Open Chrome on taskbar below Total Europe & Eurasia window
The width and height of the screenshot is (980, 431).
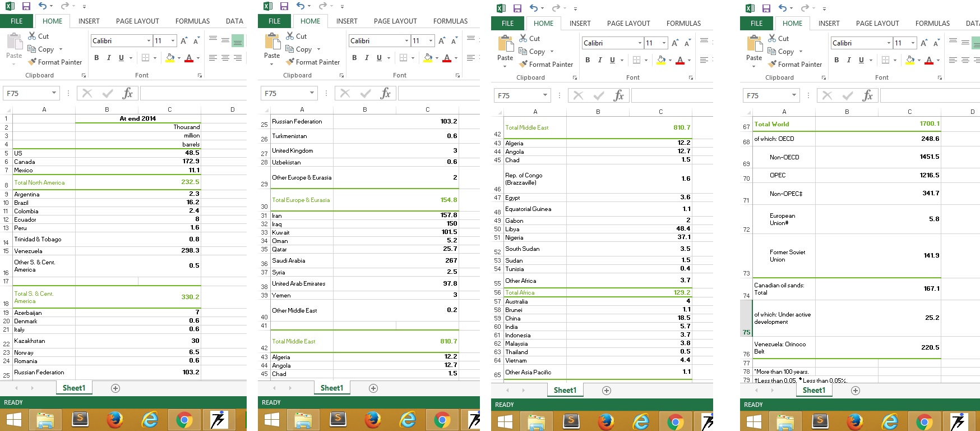pos(442,420)
